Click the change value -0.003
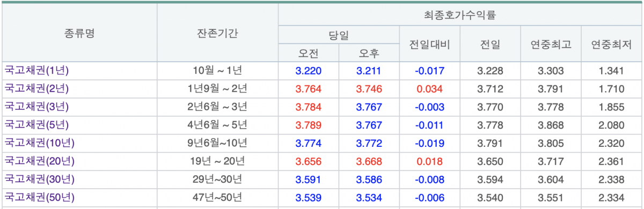Screen dimensions: 644x209 click(x=429, y=107)
